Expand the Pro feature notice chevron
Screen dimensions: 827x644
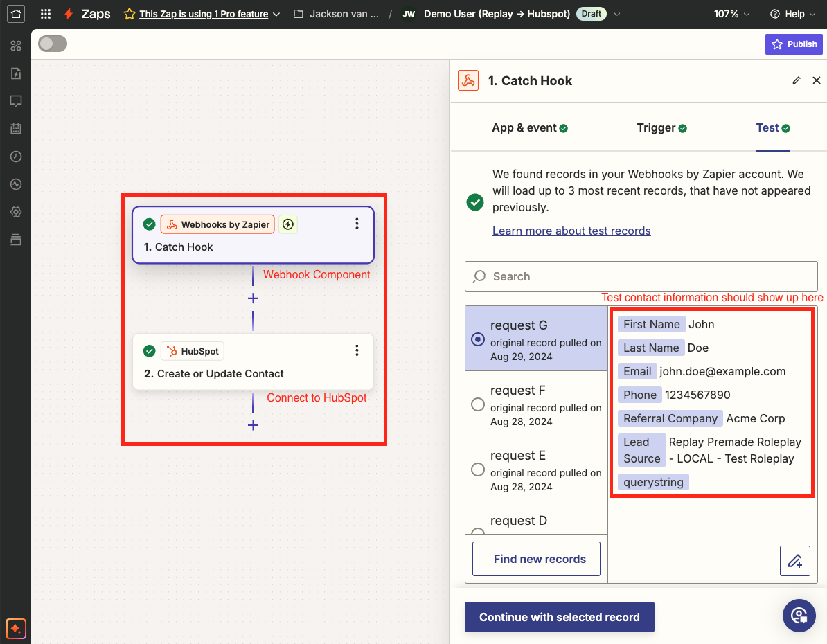[x=276, y=15]
